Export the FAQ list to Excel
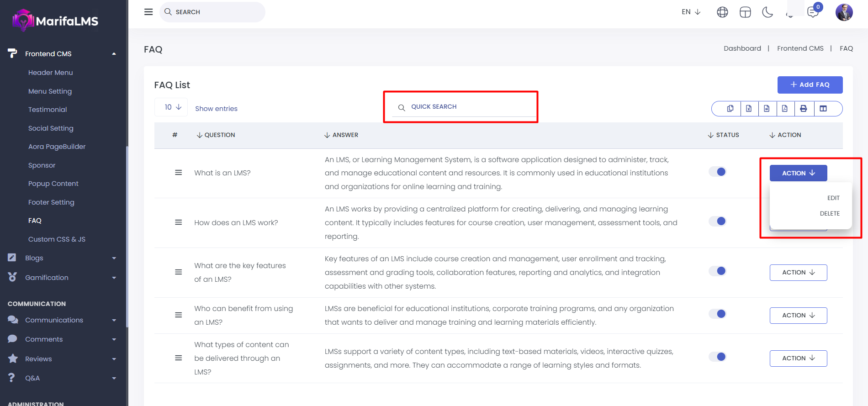 749,109
